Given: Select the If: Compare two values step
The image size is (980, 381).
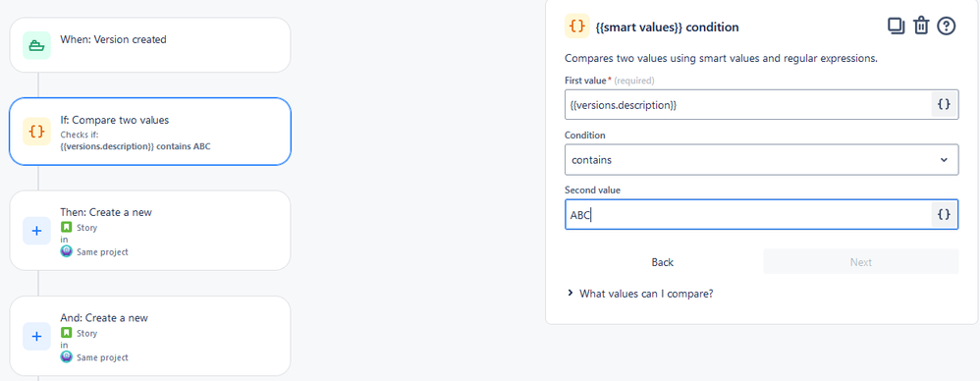Looking at the screenshot, I should pos(150,132).
